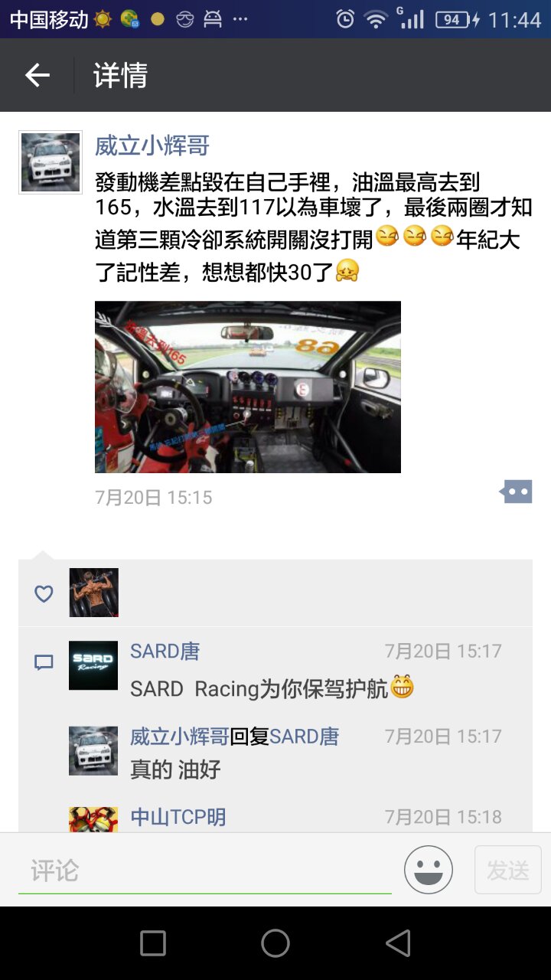Tap Android back triangle button
Image resolution: width=551 pixels, height=980 pixels.
pyautogui.click(x=398, y=943)
